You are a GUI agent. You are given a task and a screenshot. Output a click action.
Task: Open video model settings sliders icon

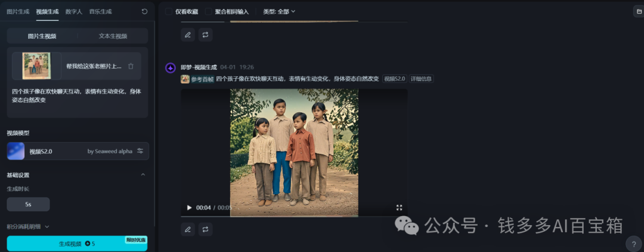tap(140, 151)
